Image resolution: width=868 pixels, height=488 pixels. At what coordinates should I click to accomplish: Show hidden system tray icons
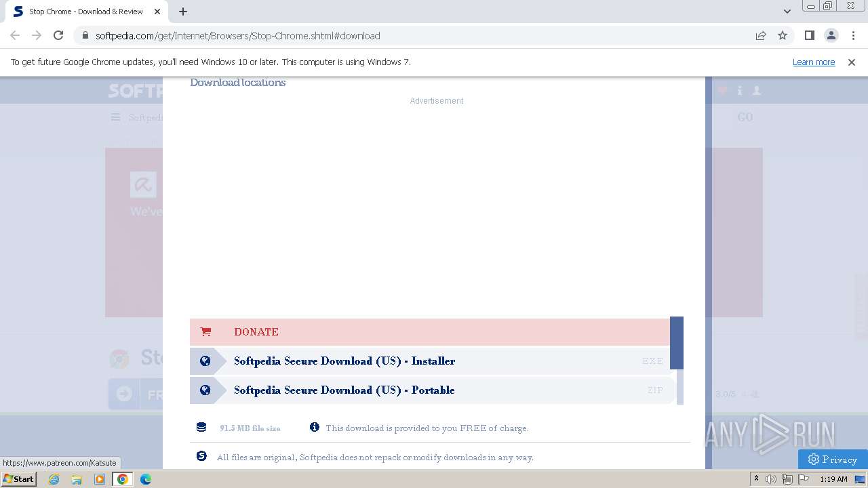(x=757, y=479)
